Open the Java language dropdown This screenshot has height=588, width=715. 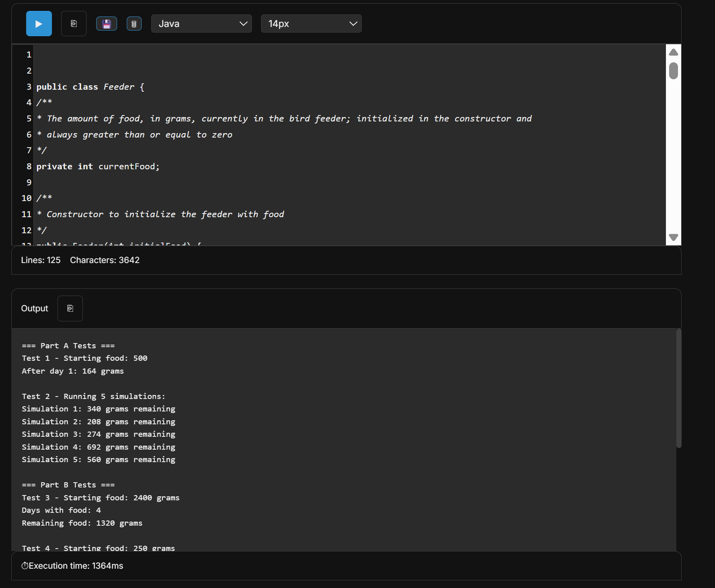click(x=201, y=24)
